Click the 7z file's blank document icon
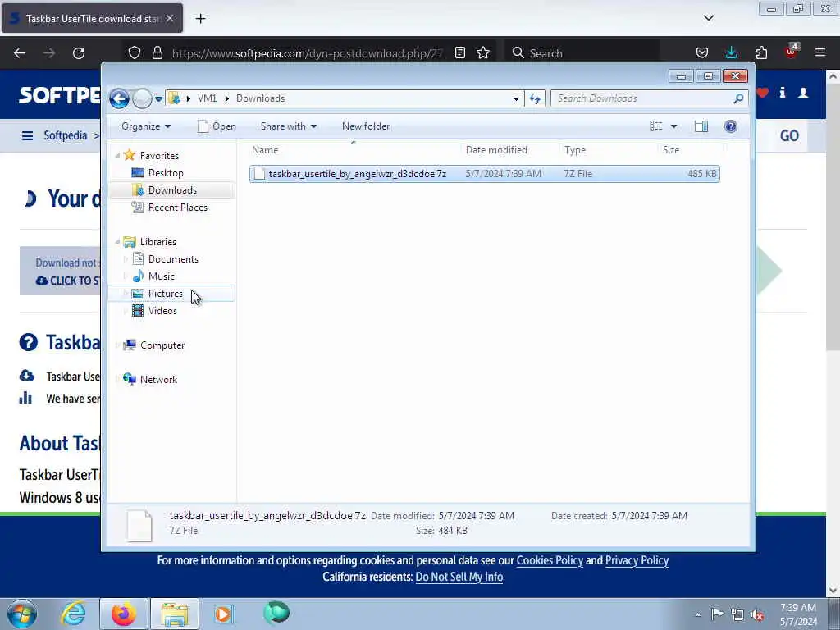Viewport: 840px width, 630px height. pyautogui.click(x=259, y=174)
